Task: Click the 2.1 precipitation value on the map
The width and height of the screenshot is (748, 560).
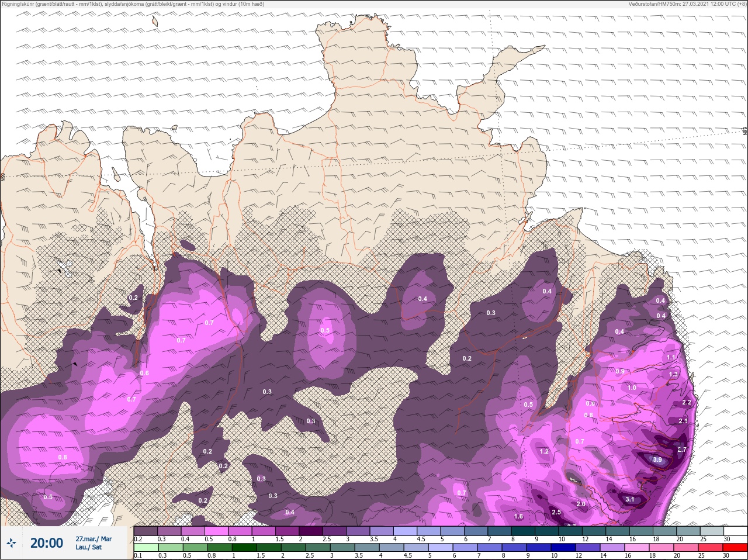Action: coord(683,421)
